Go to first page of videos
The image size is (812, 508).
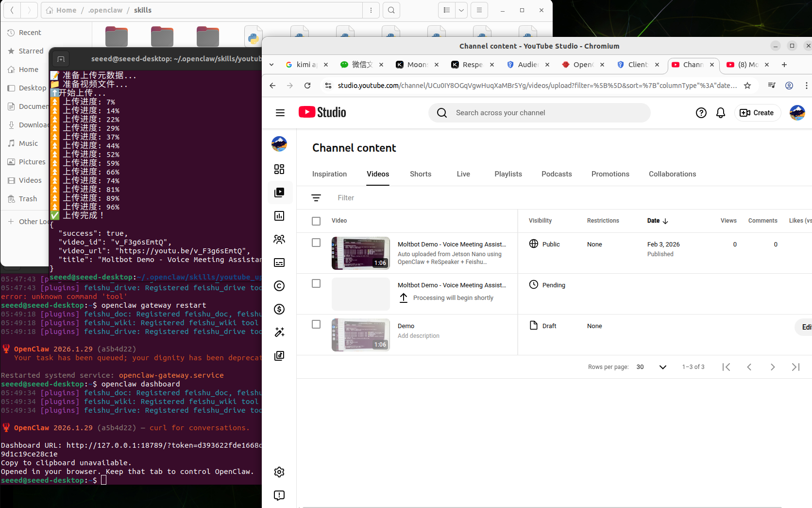726,367
